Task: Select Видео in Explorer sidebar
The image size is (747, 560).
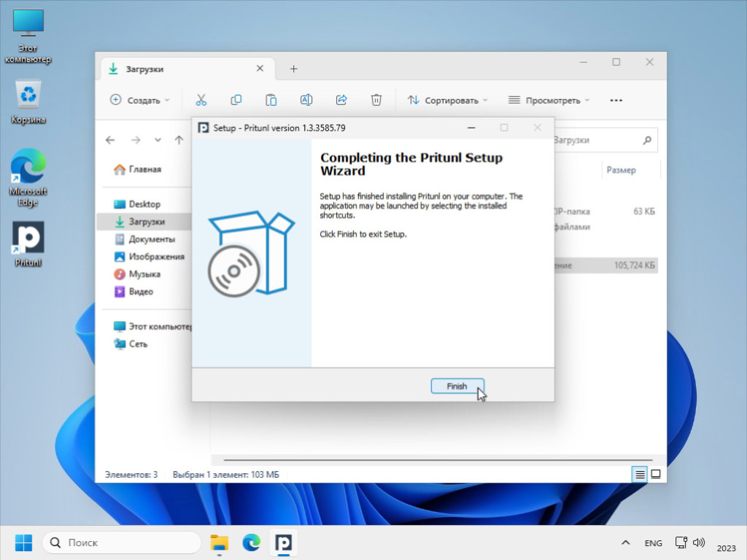Action: [x=133, y=292]
